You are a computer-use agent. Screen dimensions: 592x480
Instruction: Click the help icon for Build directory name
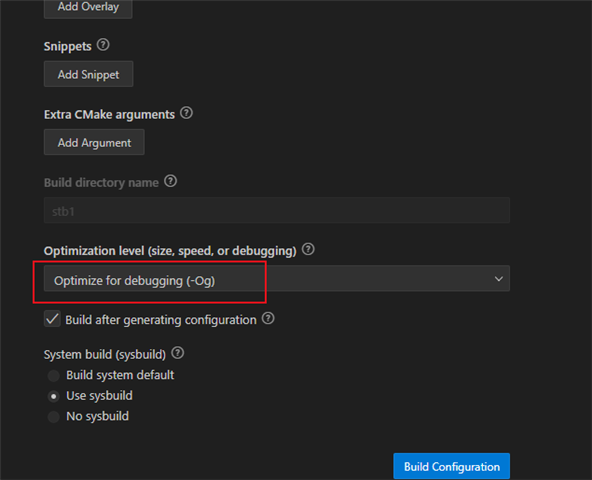coord(170,181)
